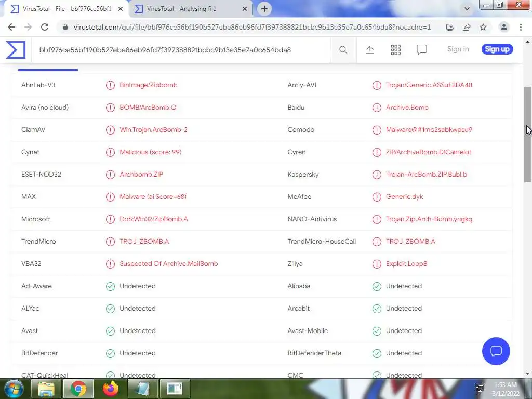Open the apps grid icon
This screenshot has width=532, height=399.
point(395,50)
